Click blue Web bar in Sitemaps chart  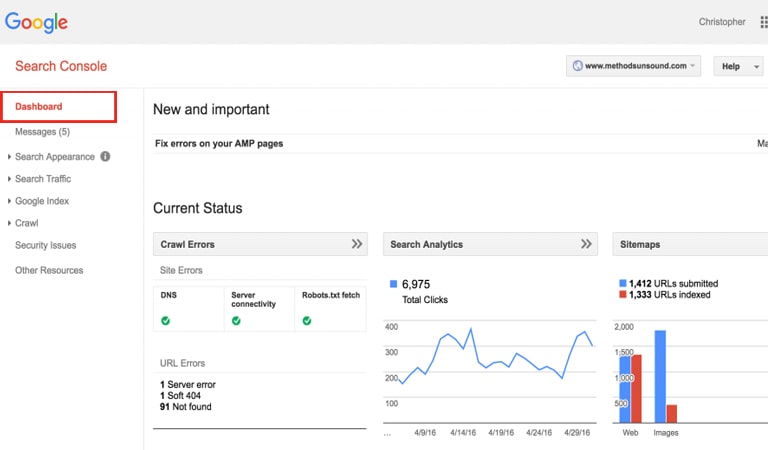click(x=625, y=389)
